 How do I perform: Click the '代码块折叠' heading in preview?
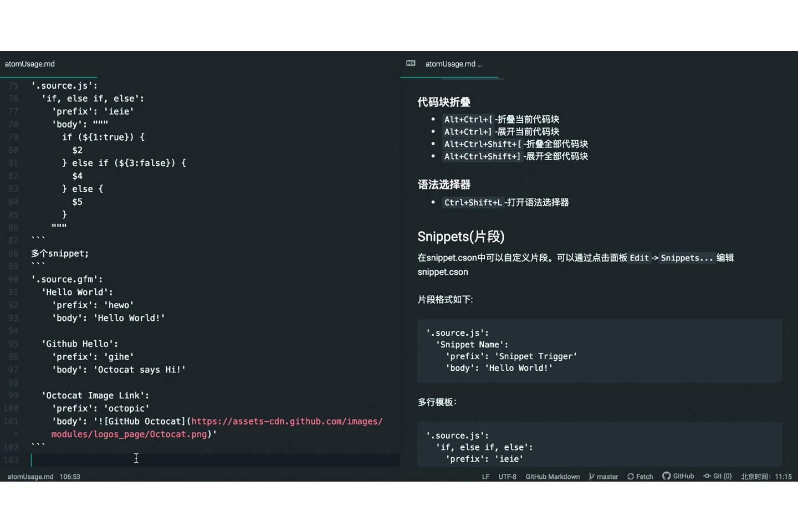click(x=444, y=102)
